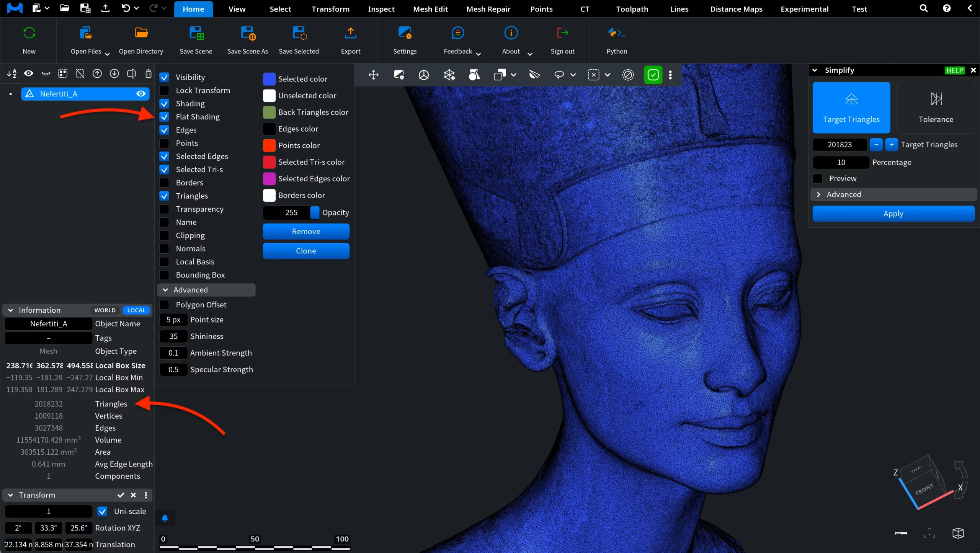
Task: Click the Percentage input field
Action: 841,162
